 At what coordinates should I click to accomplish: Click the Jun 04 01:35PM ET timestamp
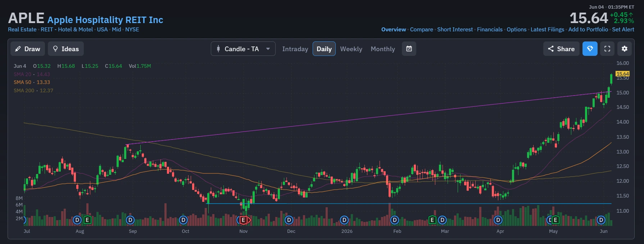point(612,7)
